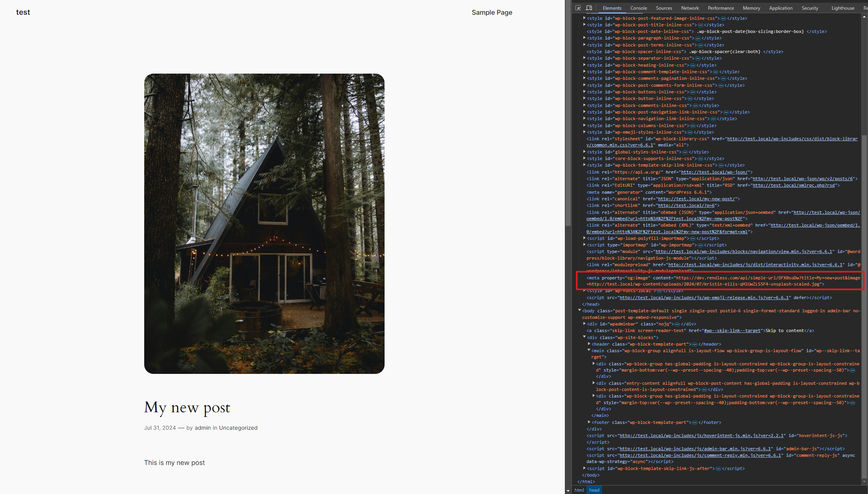Activate the inspect element picker icon
Image resolution: width=868 pixels, height=494 pixels.
[578, 8]
